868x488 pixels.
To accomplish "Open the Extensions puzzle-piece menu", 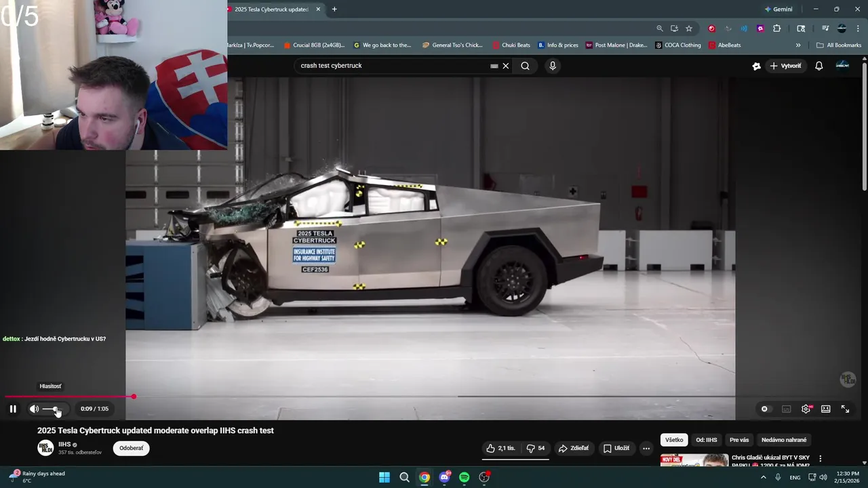I will [777, 28].
